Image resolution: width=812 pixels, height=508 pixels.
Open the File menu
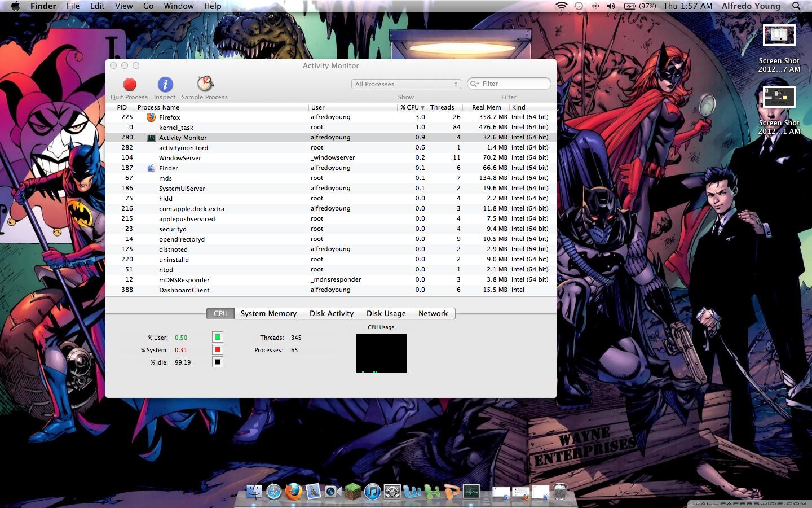(x=73, y=6)
